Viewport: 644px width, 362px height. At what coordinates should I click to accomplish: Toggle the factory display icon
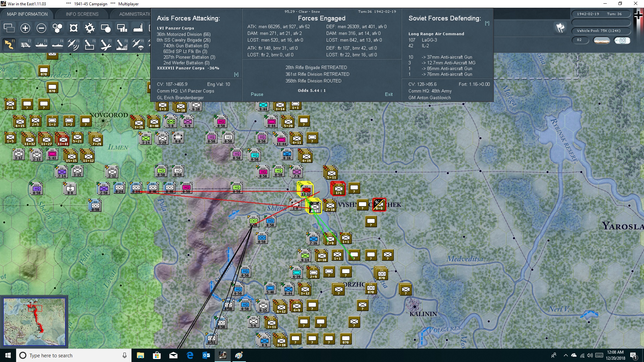(138, 28)
